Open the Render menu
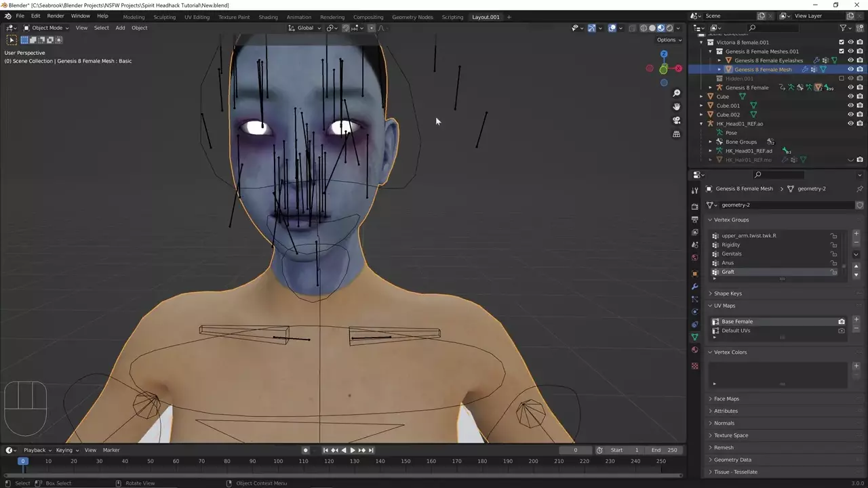 click(56, 16)
